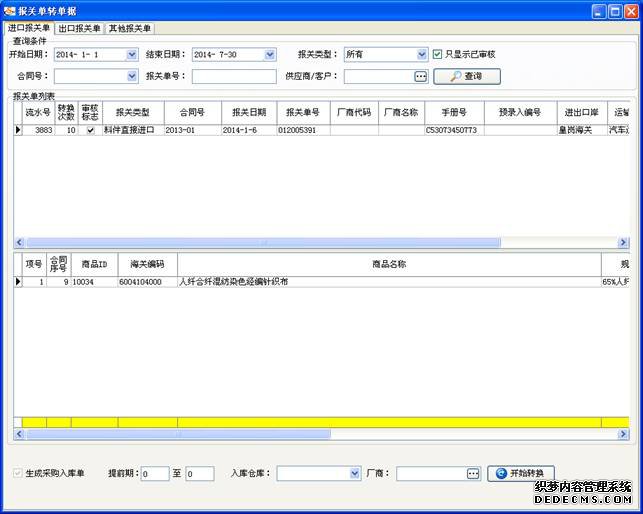Click upper list horizontal scrollbar left arrow

tap(19, 242)
